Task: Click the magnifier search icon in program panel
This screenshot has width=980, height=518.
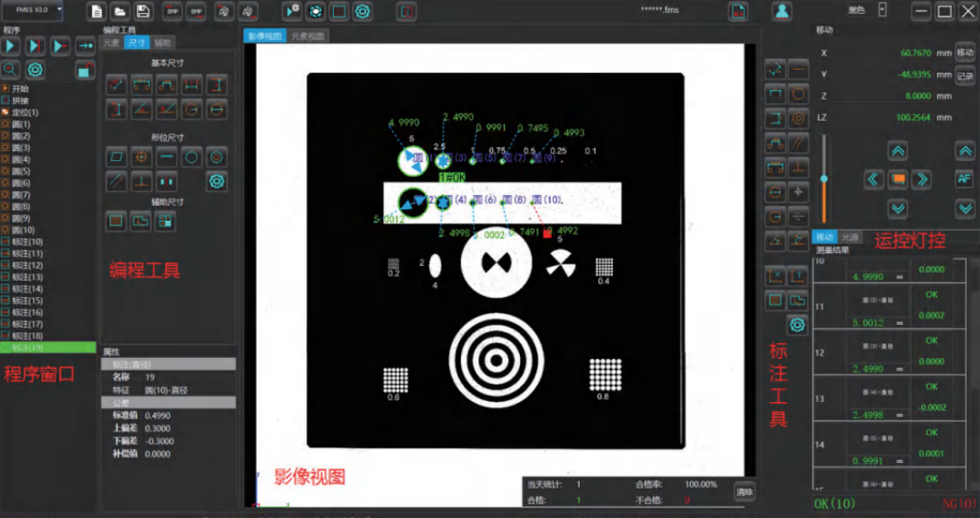Action: 10,69
